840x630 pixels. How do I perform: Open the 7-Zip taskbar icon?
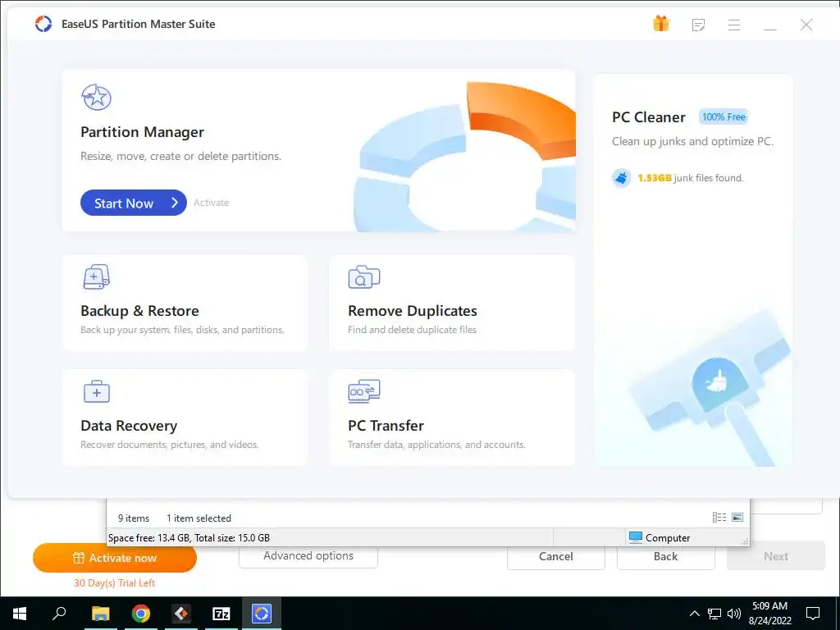221,614
